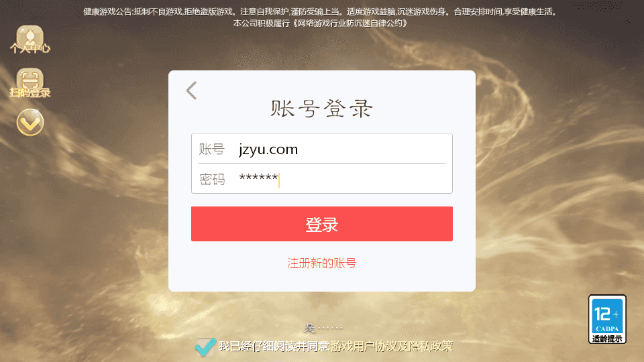This screenshot has height=362, width=644.
Task: Go back using the left arrow in login dialog
Action: 192,90
